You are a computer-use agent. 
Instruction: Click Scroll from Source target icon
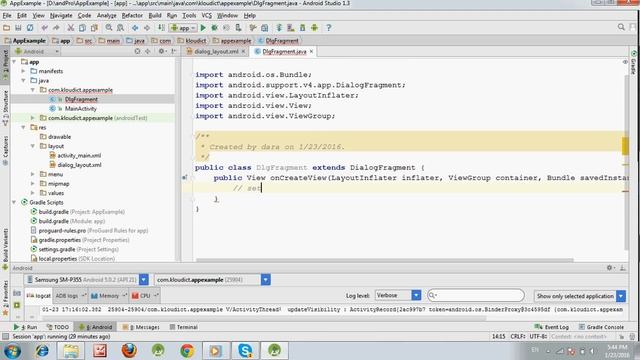click(x=137, y=51)
